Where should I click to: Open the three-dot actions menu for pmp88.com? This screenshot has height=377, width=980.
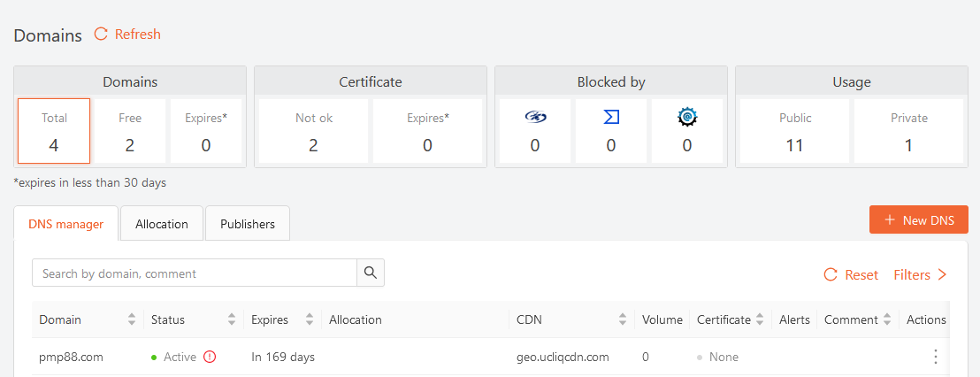point(935,357)
